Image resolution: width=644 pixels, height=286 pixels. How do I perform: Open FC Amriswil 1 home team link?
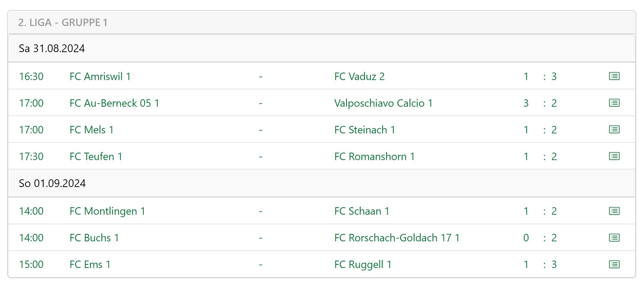(100, 76)
